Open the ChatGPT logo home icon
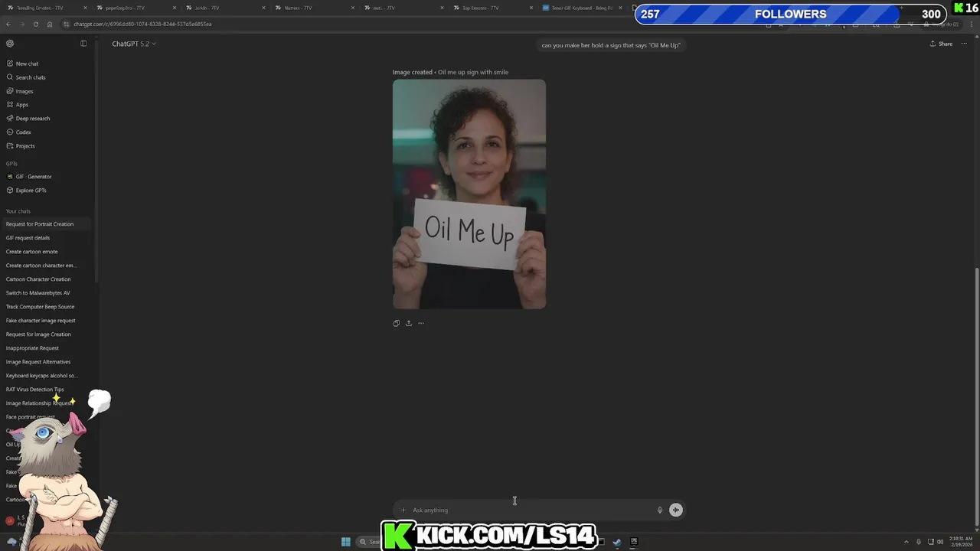 tap(10, 44)
